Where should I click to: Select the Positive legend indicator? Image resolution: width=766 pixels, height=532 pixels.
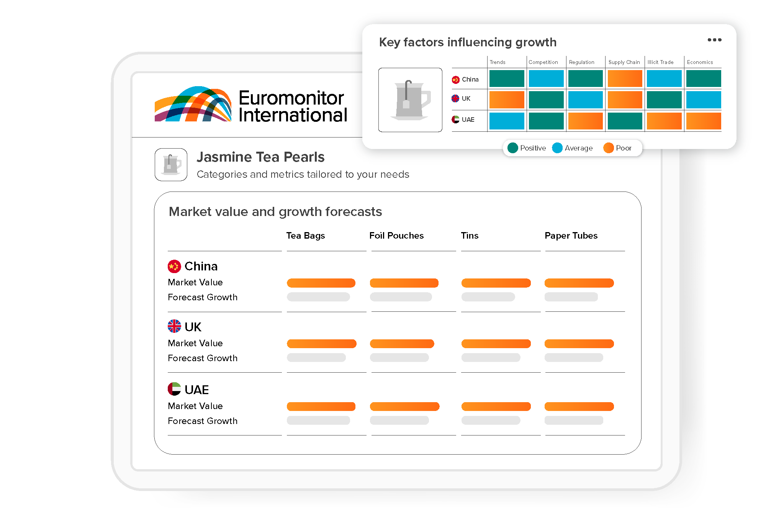pos(513,148)
